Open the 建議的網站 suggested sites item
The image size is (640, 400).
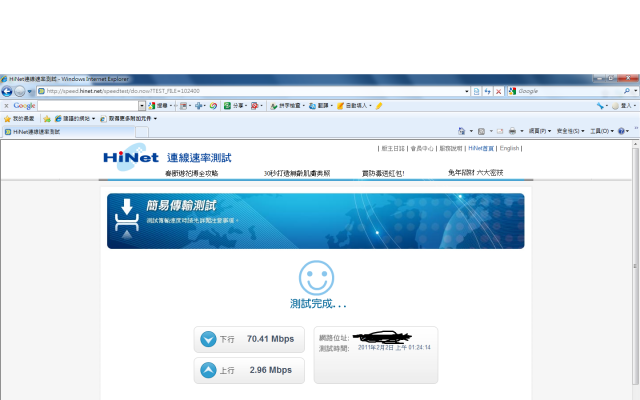75,119
